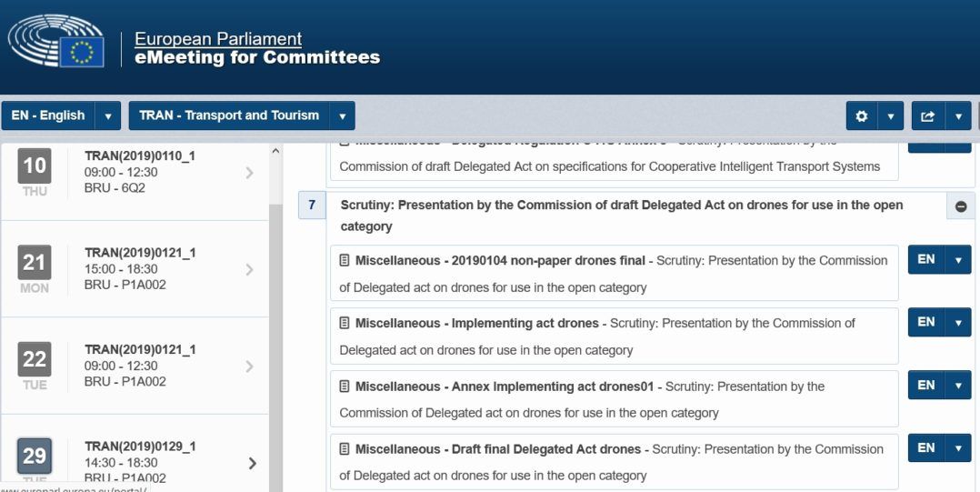Click the document icon beside non-paper drones final
The width and height of the screenshot is (980, 492).
(x=345, y=261)
